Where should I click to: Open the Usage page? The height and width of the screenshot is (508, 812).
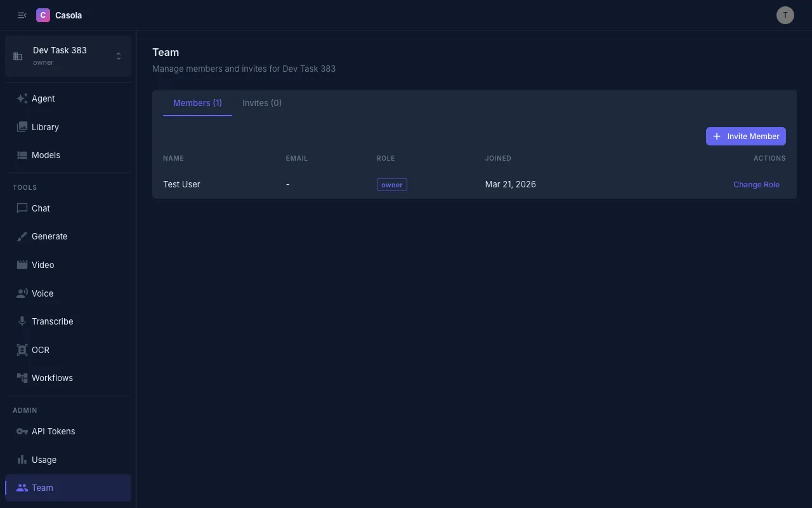(x=44, y=460)
